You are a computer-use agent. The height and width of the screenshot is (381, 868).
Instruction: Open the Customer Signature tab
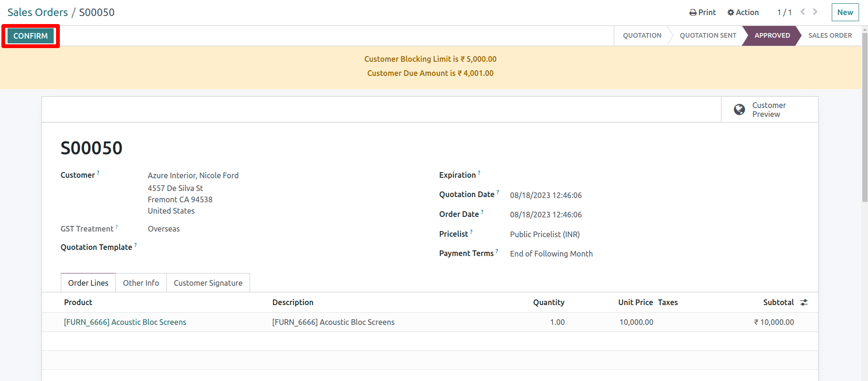coord(208,283)
